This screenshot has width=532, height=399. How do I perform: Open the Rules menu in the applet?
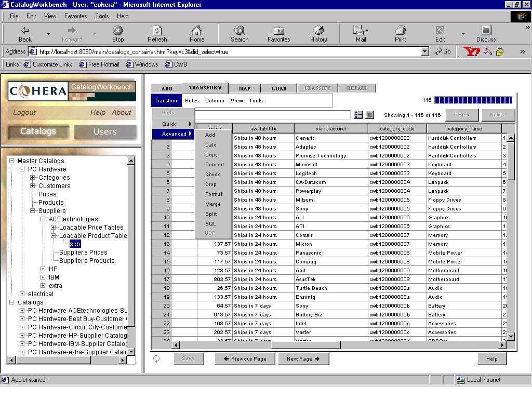[192, 101]
